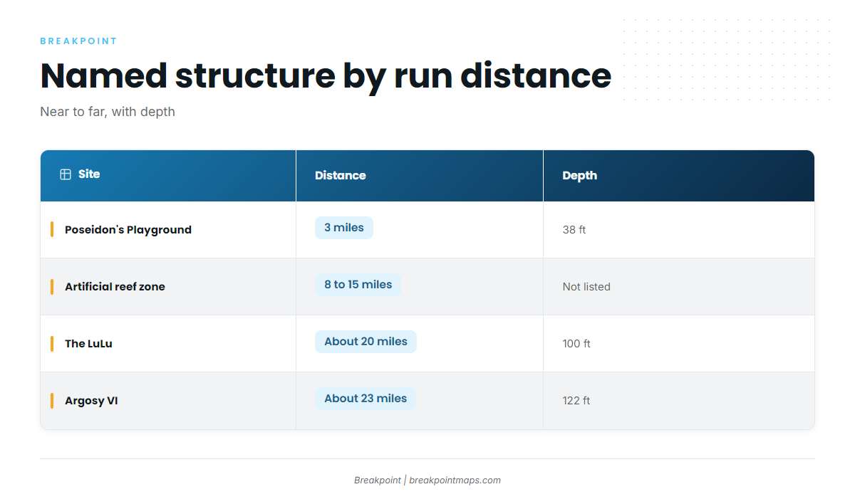Select the Depth column header
The image size is (855, 504).
[x=679, y=176]
